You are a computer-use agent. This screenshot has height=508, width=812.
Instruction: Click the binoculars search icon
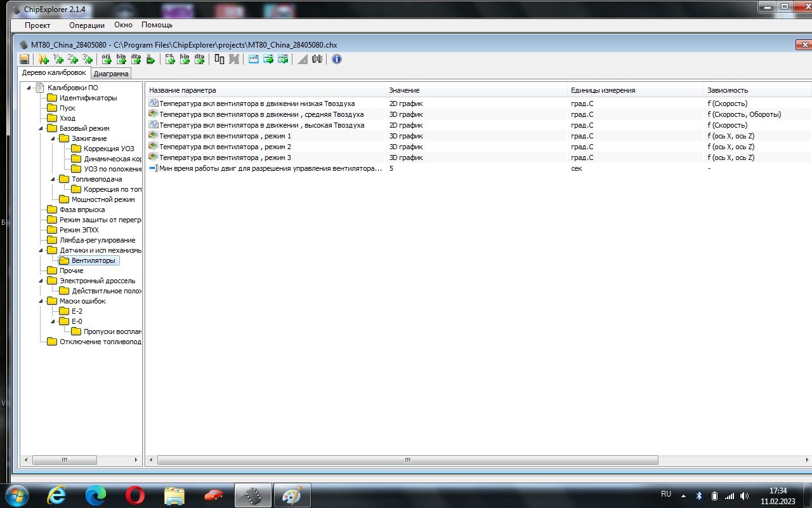(x=317, y=59)
